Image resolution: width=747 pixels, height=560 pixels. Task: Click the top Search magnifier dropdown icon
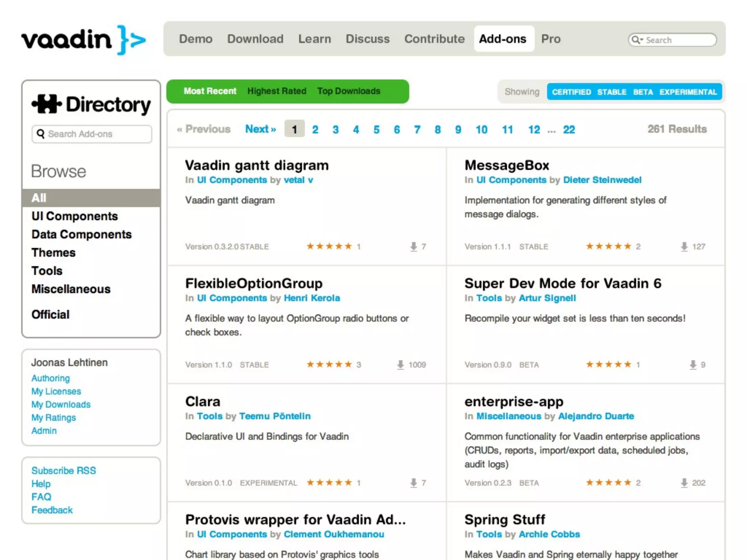tap(637, 40)
